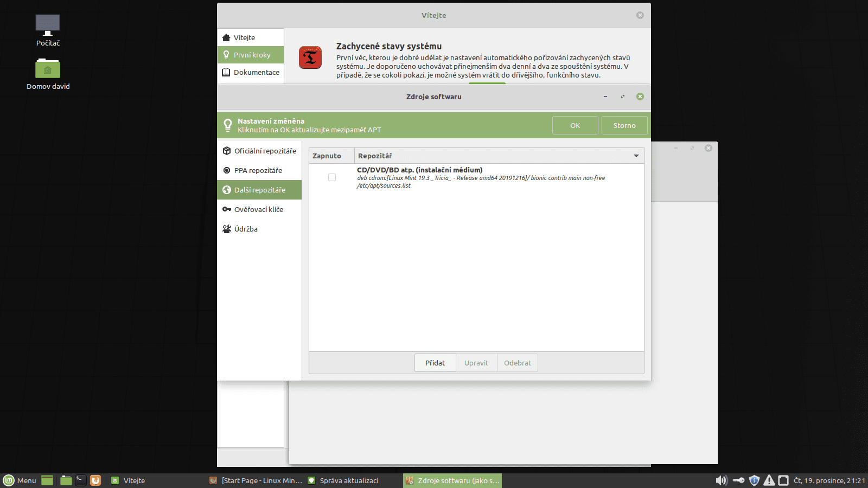Open the Dokumentace section
The image size is (868, 488).
click(251, 72)
